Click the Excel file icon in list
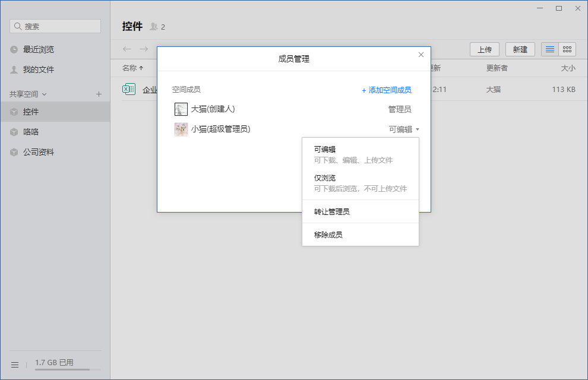This screenshot has height=380, width=588. point(128,90)
